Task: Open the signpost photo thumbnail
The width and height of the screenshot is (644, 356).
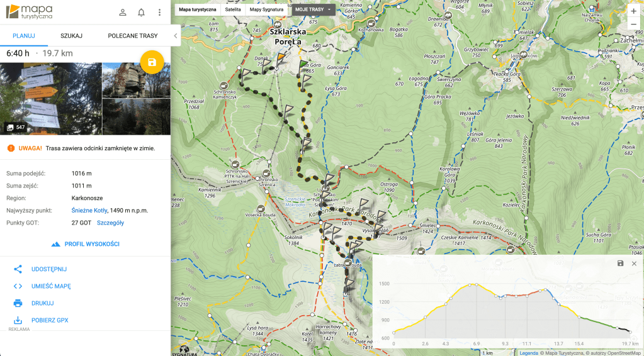Action: point(50,99)
